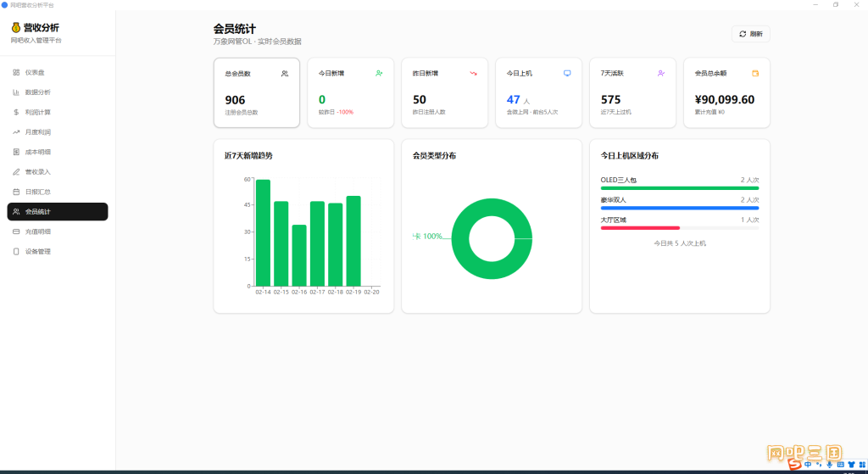Go to 设备管理 device page
This screenshot has width=868, height=474.
pos(58,251)
